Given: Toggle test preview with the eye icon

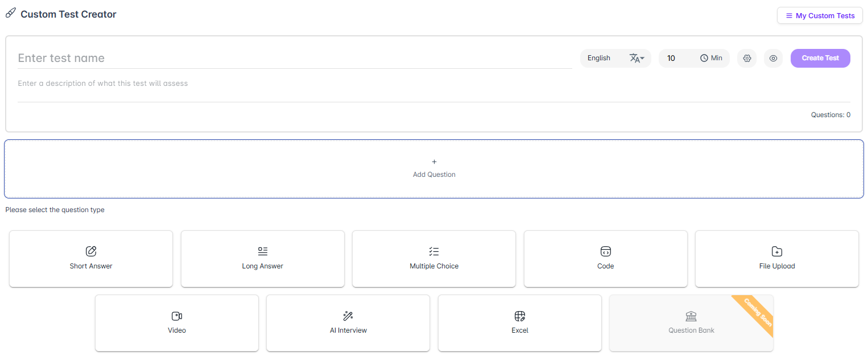Looking at the screenshot, I should coord(773,58).
